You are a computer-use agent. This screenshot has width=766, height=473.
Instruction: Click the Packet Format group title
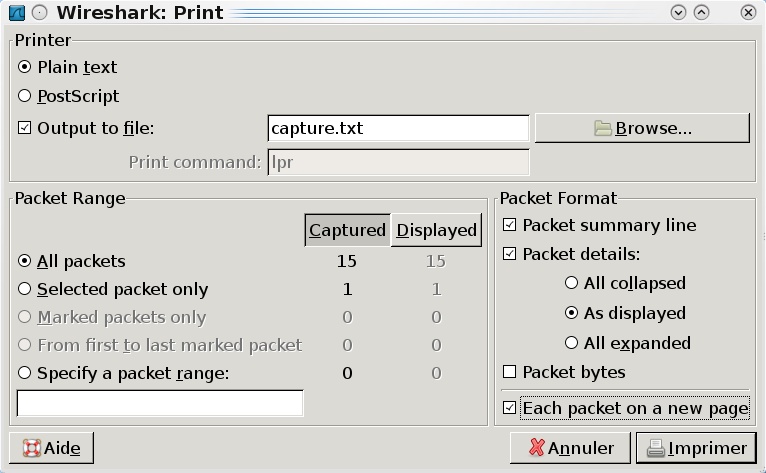558,198
